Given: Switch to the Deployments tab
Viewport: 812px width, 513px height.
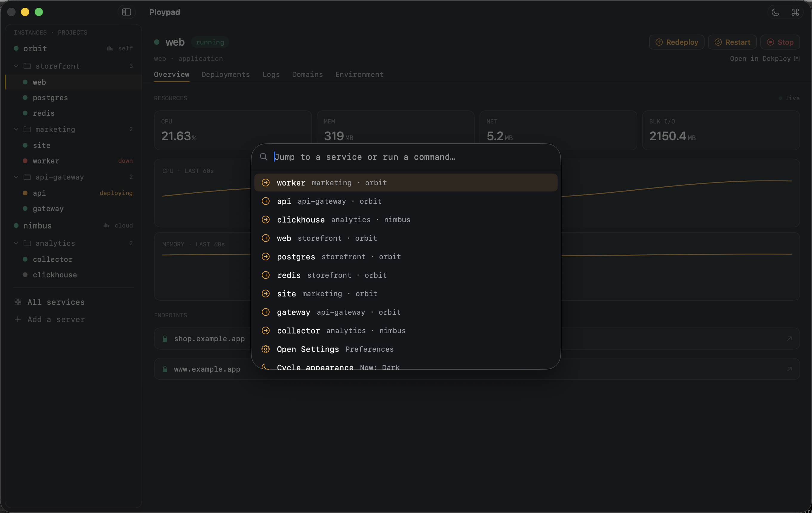Looking at the screenshot, I should pos(226,75).
